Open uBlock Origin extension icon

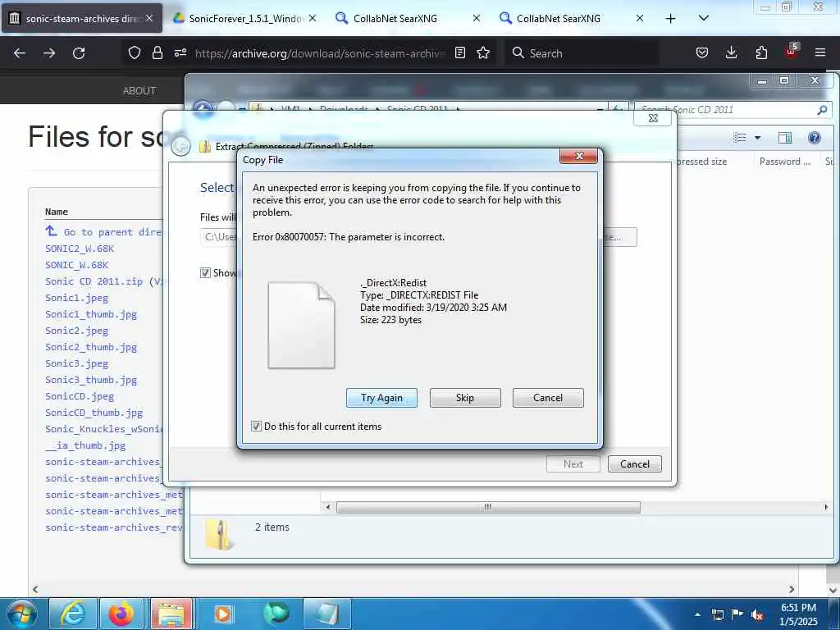[x=792, y=52]
